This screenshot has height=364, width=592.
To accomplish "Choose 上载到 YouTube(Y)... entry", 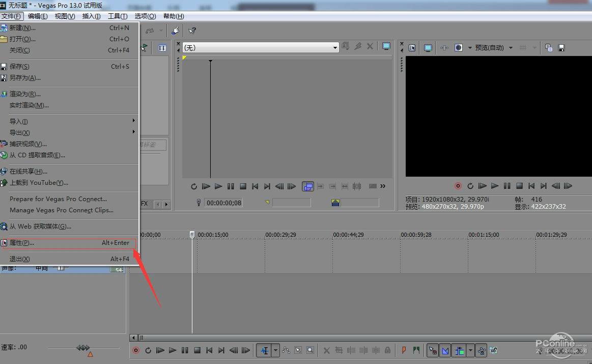I will [x=69, y=183].
